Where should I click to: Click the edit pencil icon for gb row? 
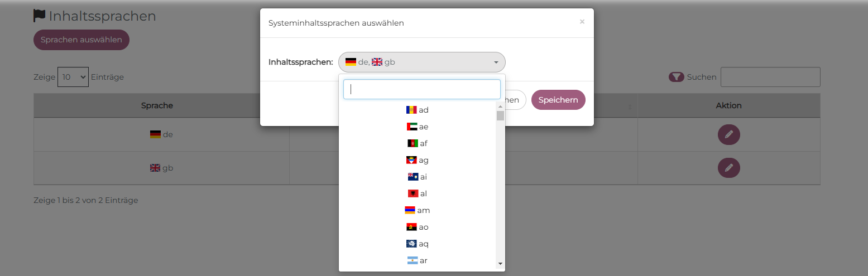pos(728,168)
